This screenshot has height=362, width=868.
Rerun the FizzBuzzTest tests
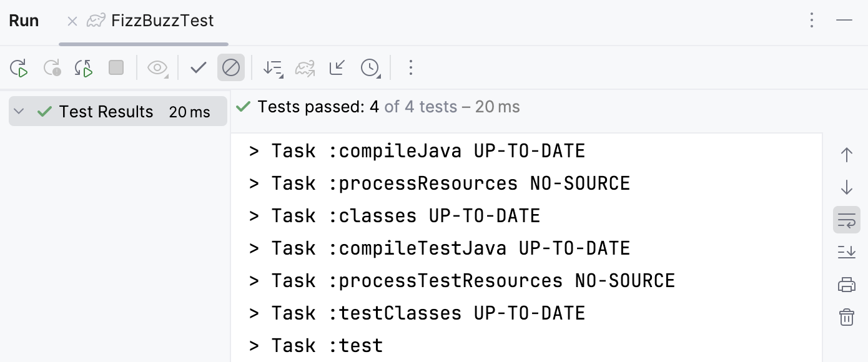coord(19,67)
